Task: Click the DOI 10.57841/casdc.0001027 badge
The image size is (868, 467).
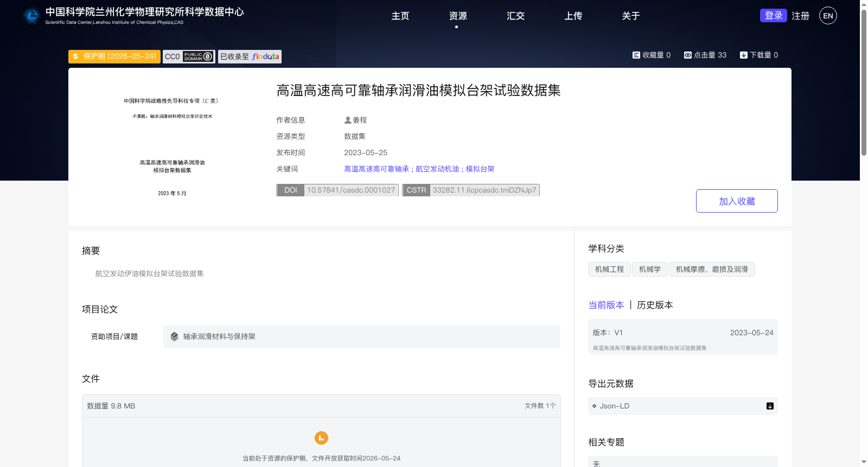Action: (x=337, y=190)
